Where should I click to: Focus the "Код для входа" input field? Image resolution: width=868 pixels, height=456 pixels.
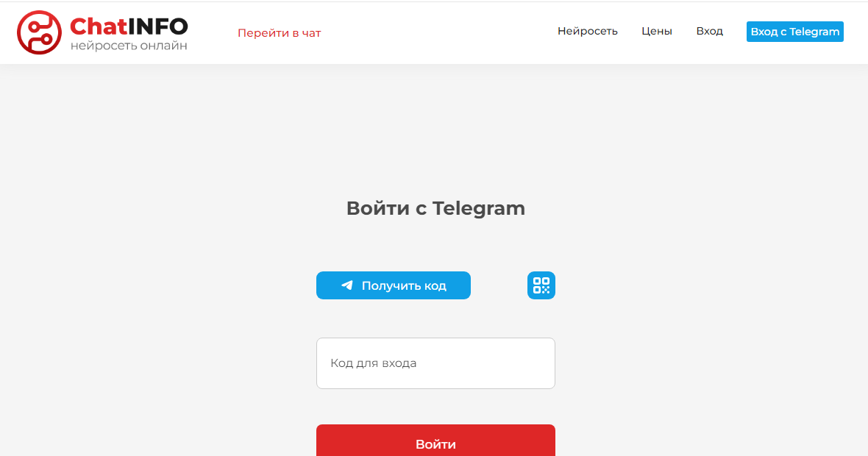click(435, 363)
